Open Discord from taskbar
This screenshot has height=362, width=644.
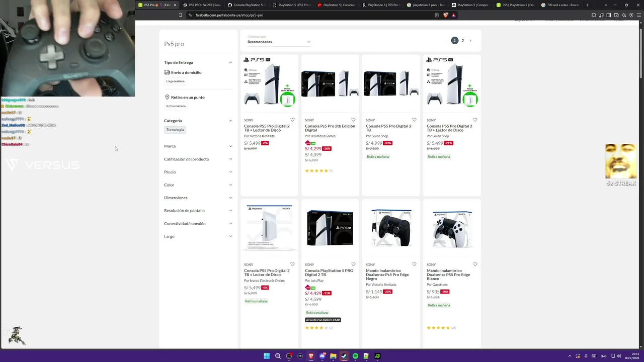pyautogui.click(x=322, y=356)
